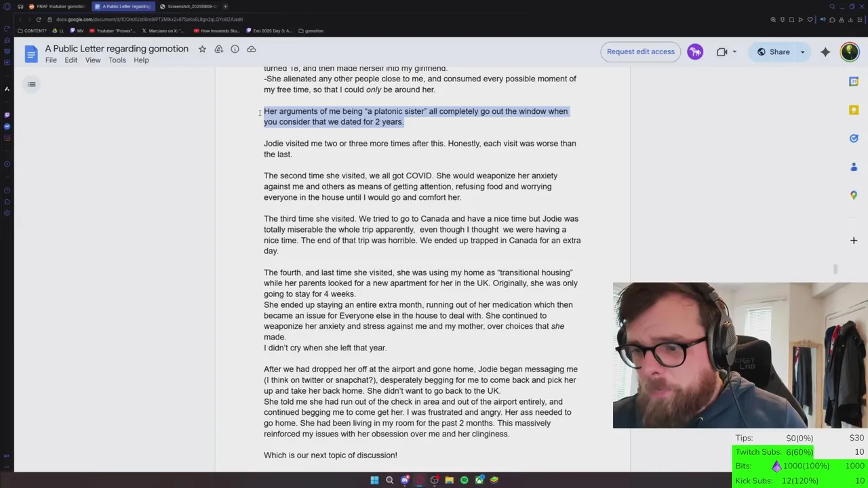This screenshot has height=488, width=868.
Task: Open Xbox app from the taskbar
Action: (x=479, y=480)
